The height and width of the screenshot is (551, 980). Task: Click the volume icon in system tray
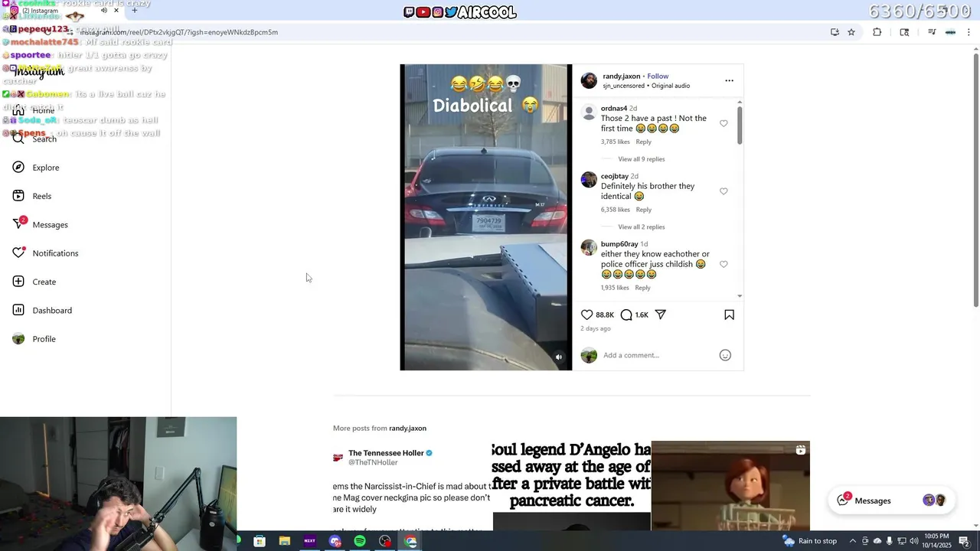913,541
